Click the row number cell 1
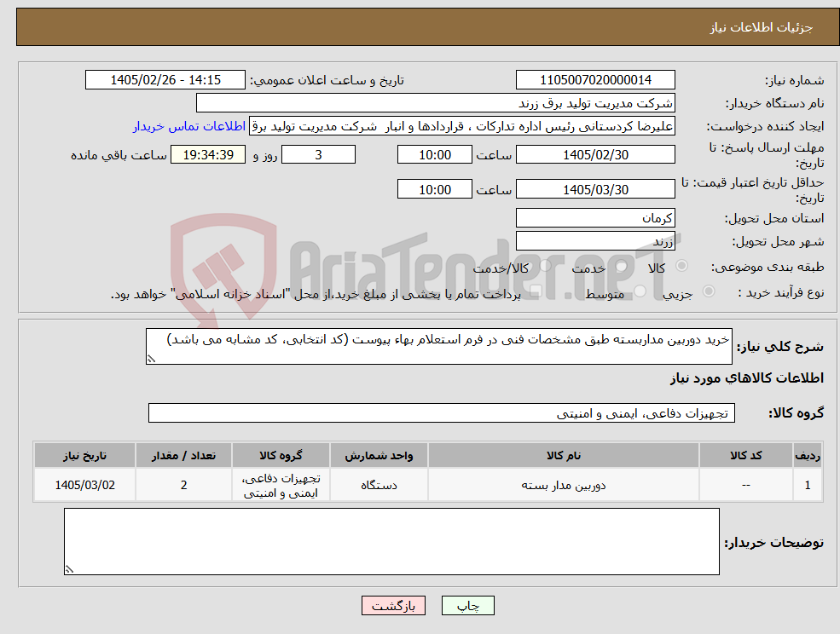 point(808,485)
